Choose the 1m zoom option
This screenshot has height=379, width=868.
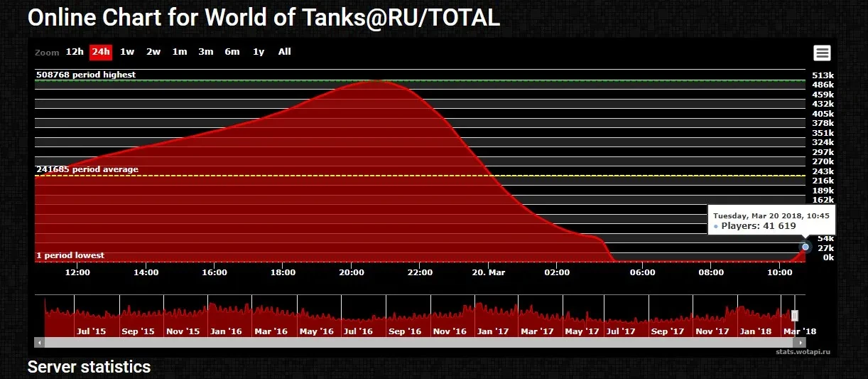180,52
